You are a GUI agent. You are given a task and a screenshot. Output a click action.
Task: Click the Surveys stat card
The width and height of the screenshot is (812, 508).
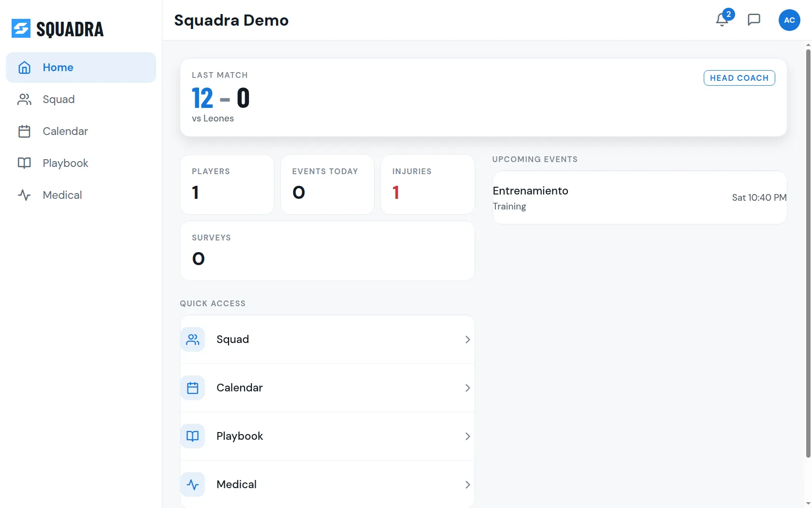pyautogui.click(x=327, y=251)
